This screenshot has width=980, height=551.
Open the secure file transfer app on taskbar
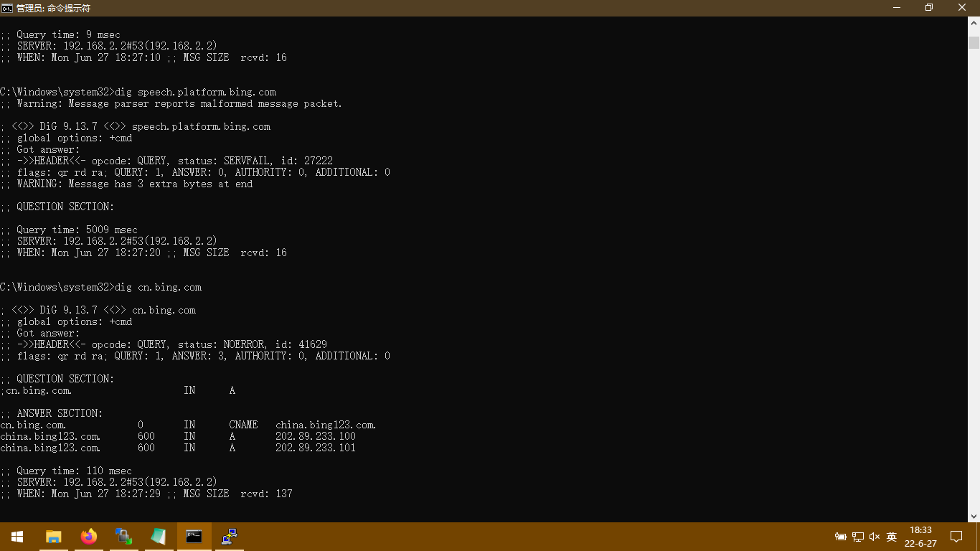tap(123, 536)
